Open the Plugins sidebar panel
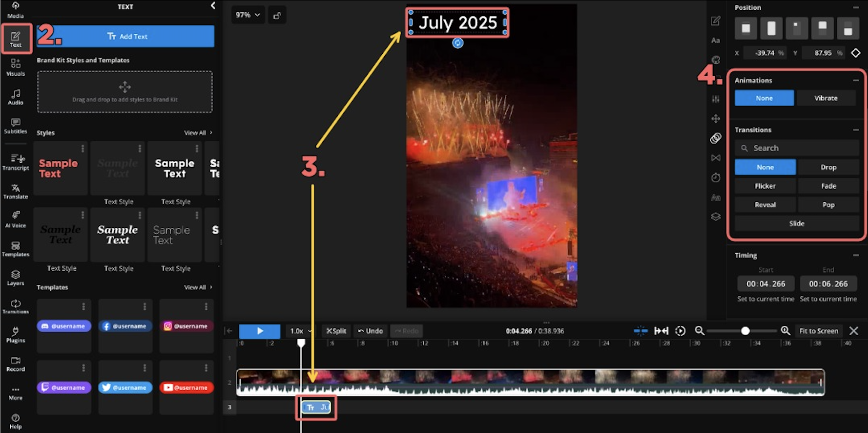 16,335
